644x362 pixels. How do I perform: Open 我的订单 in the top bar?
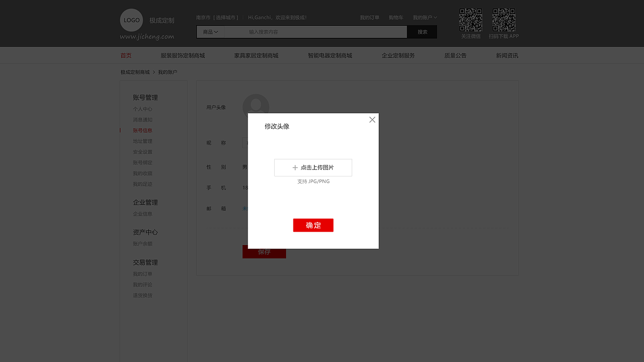coord(369,17)
